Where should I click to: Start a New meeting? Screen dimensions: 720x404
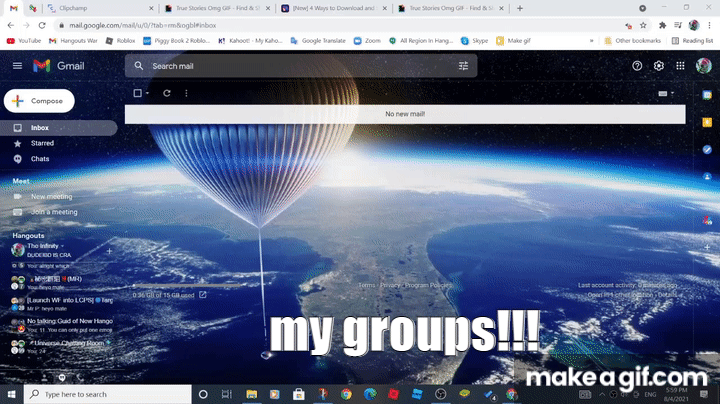51,197
